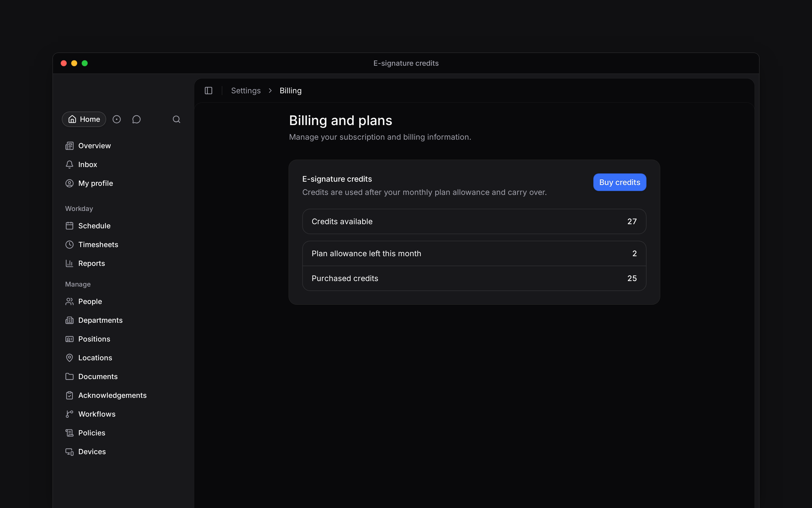
Task: Click the Devices monitor icon
Action: 70,452
